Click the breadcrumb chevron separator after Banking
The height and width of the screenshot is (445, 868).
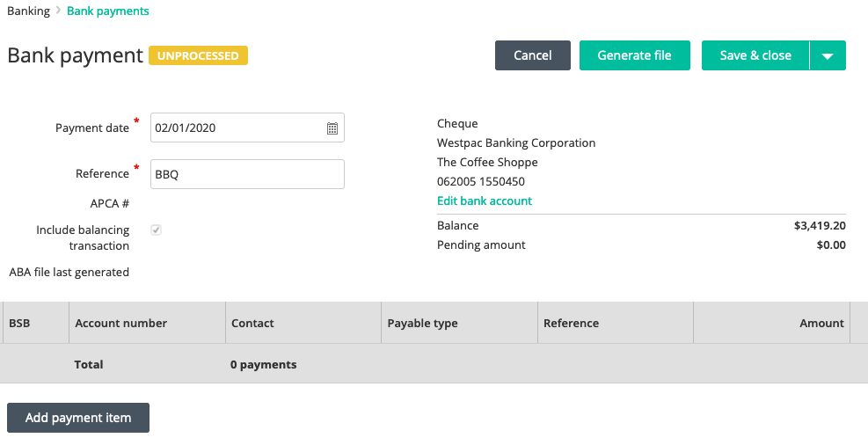(58, 11)
